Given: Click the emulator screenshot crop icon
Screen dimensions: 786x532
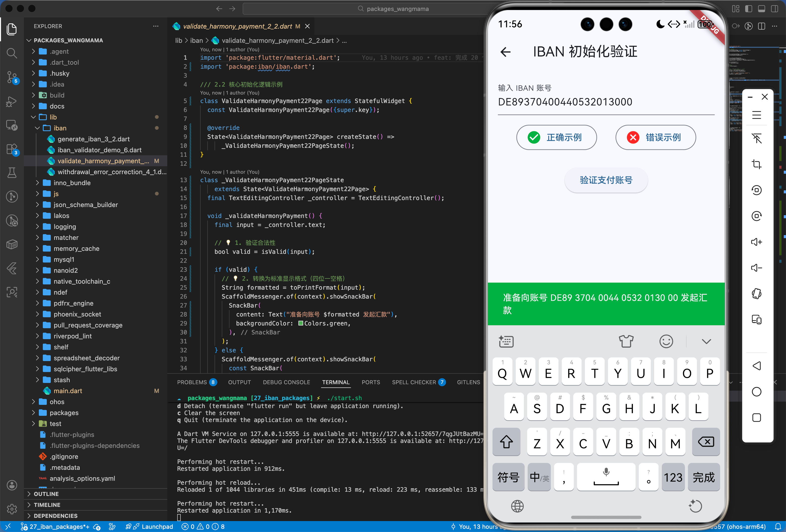Looking at the screenshot, I should (757, 164).
